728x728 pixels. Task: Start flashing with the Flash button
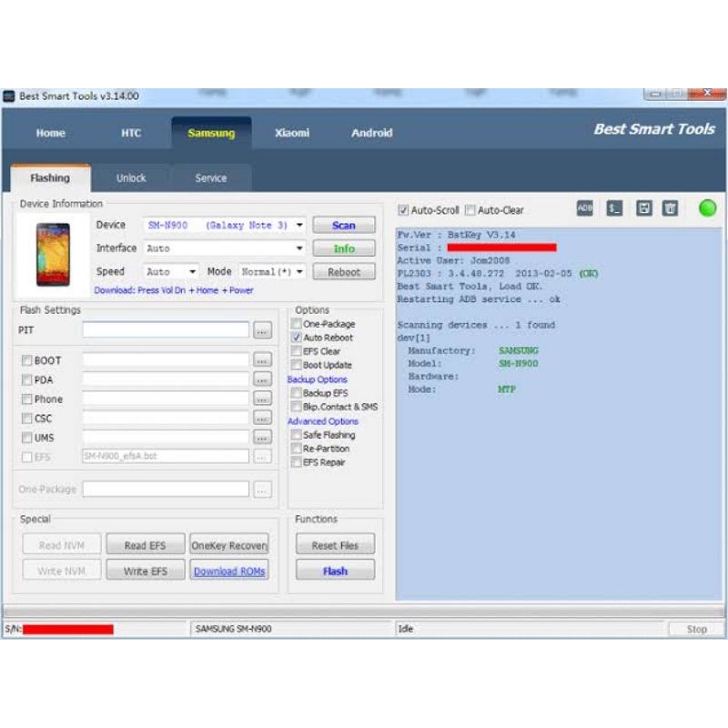[335, 571]
